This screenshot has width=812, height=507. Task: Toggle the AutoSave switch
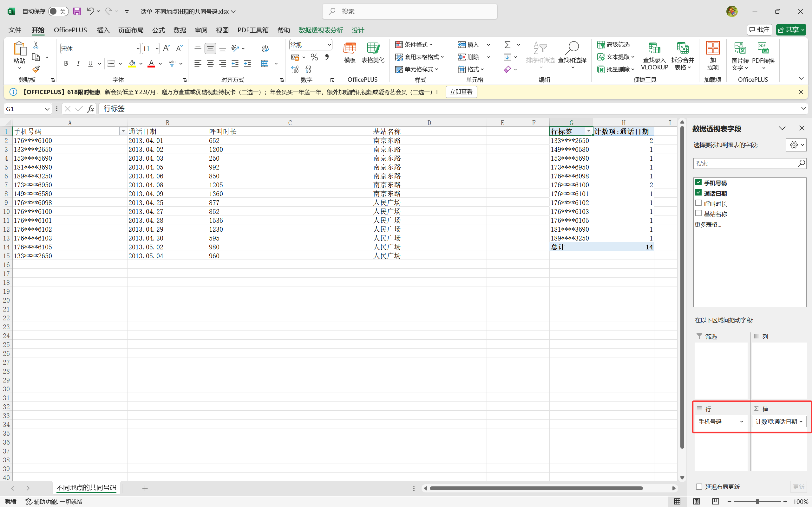pos(58,11)
